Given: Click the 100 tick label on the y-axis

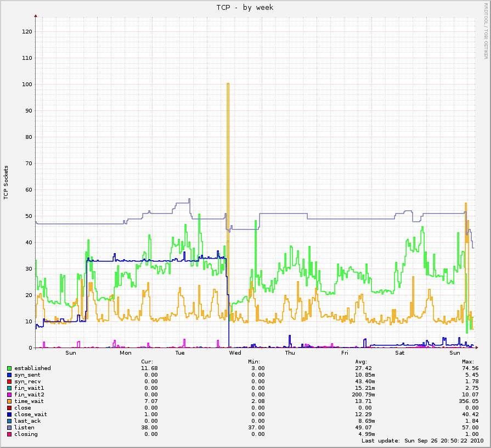Looking at the screenshot, I should [x=27, y=85].
